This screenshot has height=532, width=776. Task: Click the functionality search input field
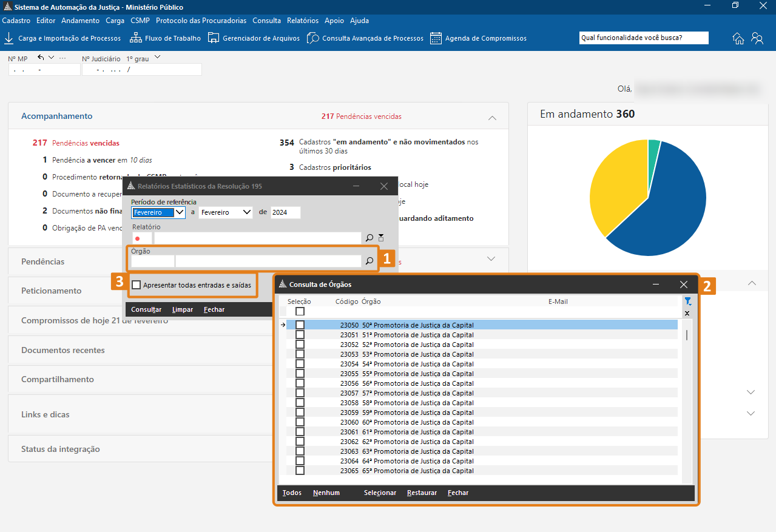(x=643, y=38)
